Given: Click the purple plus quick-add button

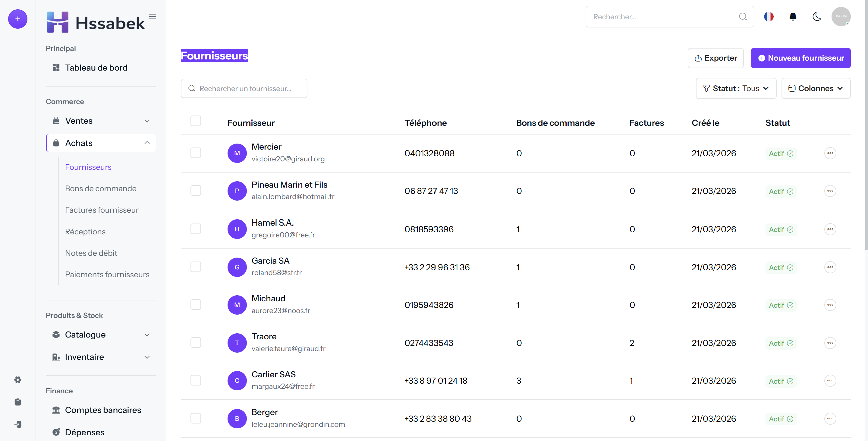Looking at the screenshot, I should pos(17,19).
